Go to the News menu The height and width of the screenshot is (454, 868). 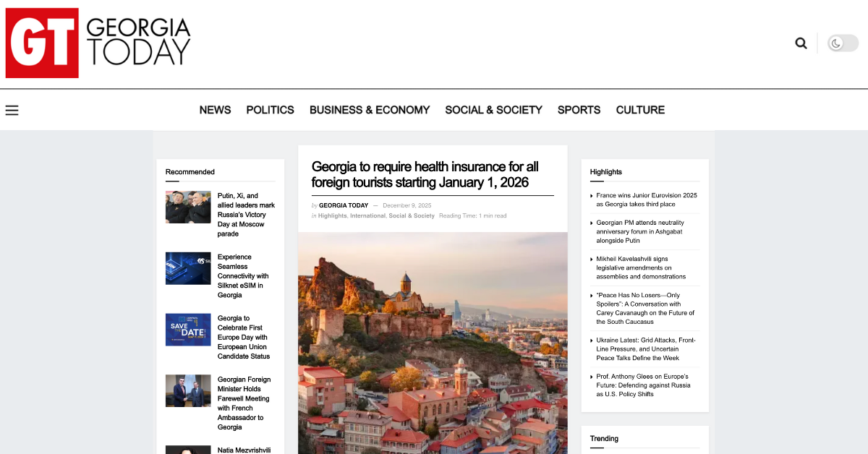215,110
